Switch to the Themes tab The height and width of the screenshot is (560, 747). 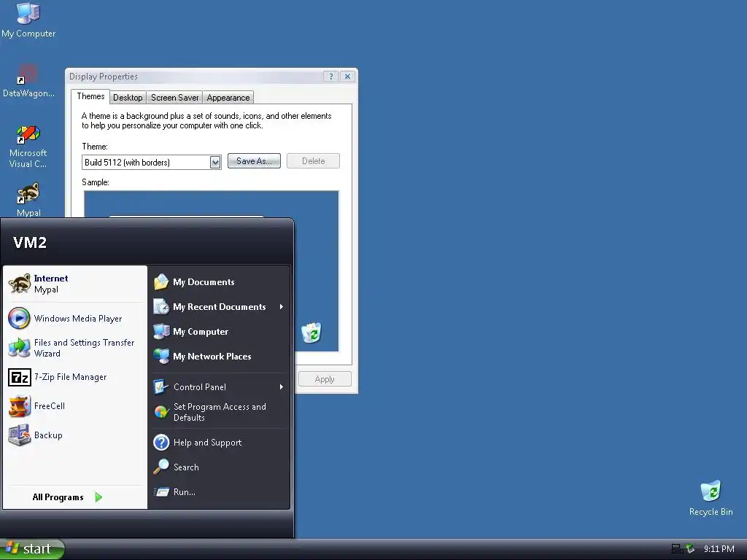click(90, 96)
